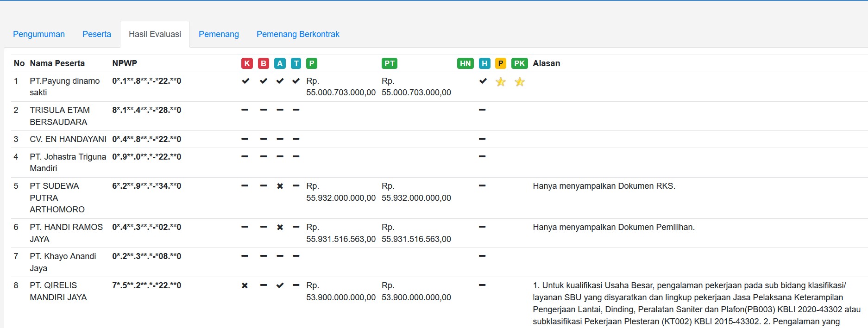Viewport: 868px width, 328px height.
Task: Click PT.Payung dinamo sakti's K checkmark
Action: click(x=245, y=81)
